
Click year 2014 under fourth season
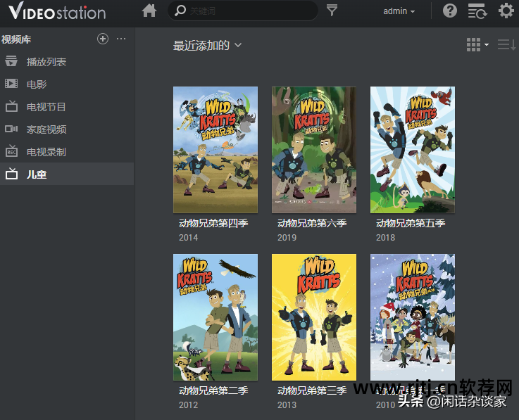[x=188, y=238]
